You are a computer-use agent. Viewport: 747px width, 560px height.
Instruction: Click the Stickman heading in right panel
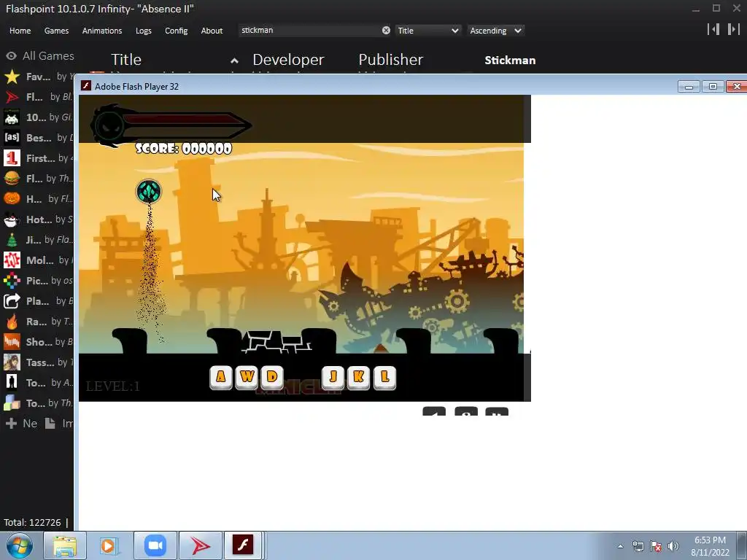(x=510, y=61)
